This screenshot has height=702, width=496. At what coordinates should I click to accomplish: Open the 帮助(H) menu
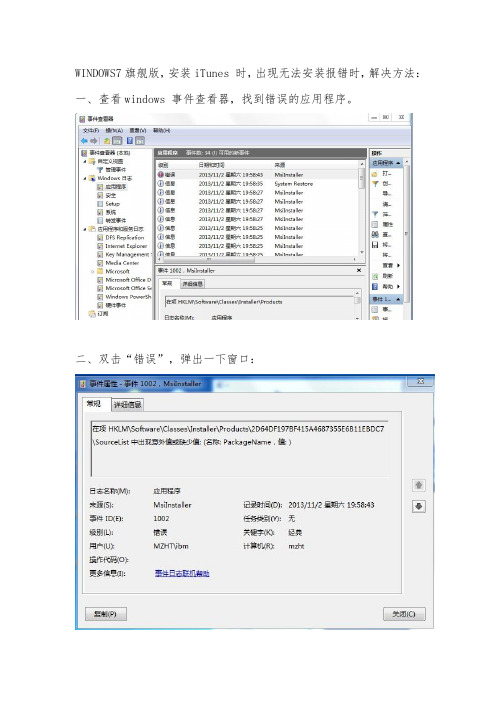click(x=162, y=130)
